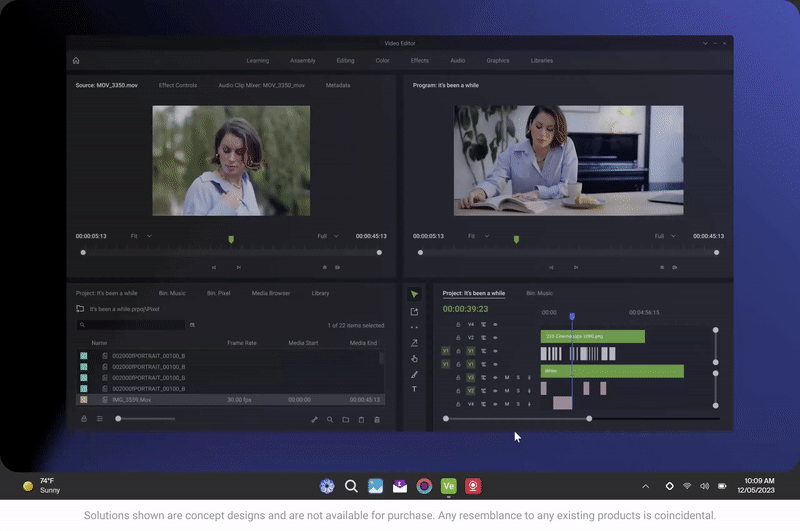Viewport: 800px width, 531px height.
Task: Sort by the Frame Rate column header
Action: click(242, 343)
